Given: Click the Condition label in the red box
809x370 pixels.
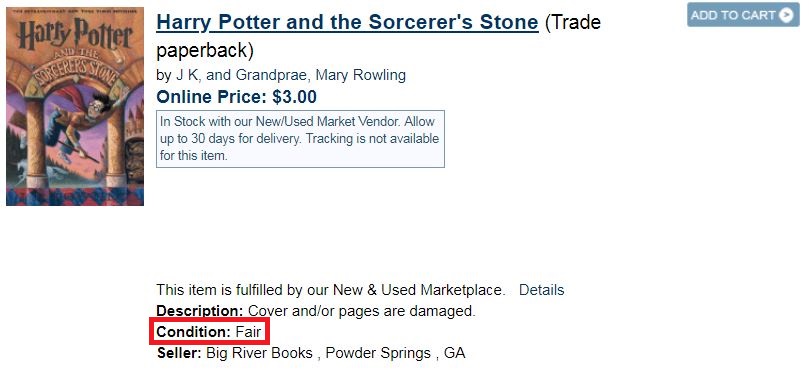Looking at the screenshot, I should click(193, 332).
